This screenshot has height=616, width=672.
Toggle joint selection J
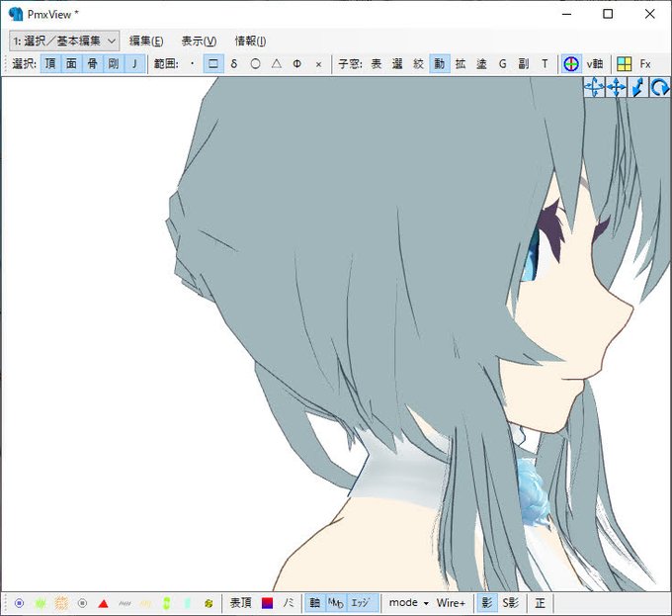pyautogui.click(x=134, y=64)
